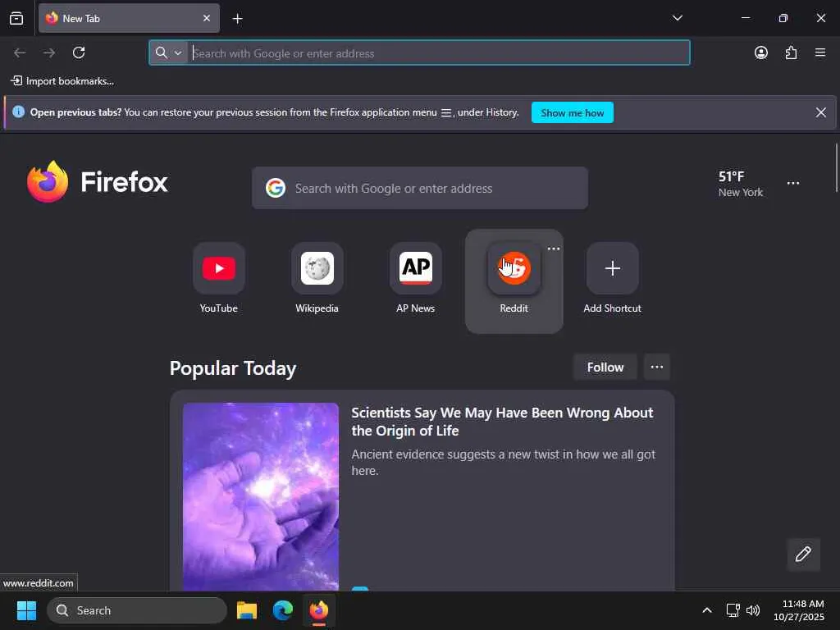Open a new tab with the plus button

[237, 19]
